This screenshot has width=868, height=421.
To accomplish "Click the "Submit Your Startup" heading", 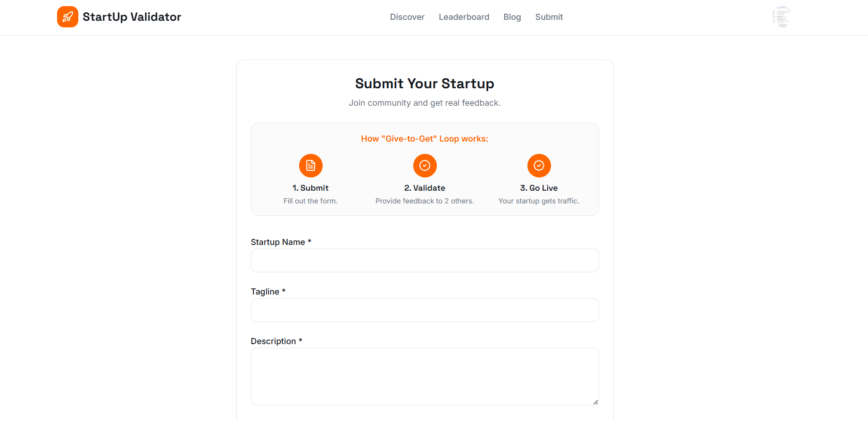I will pos(424,84).
